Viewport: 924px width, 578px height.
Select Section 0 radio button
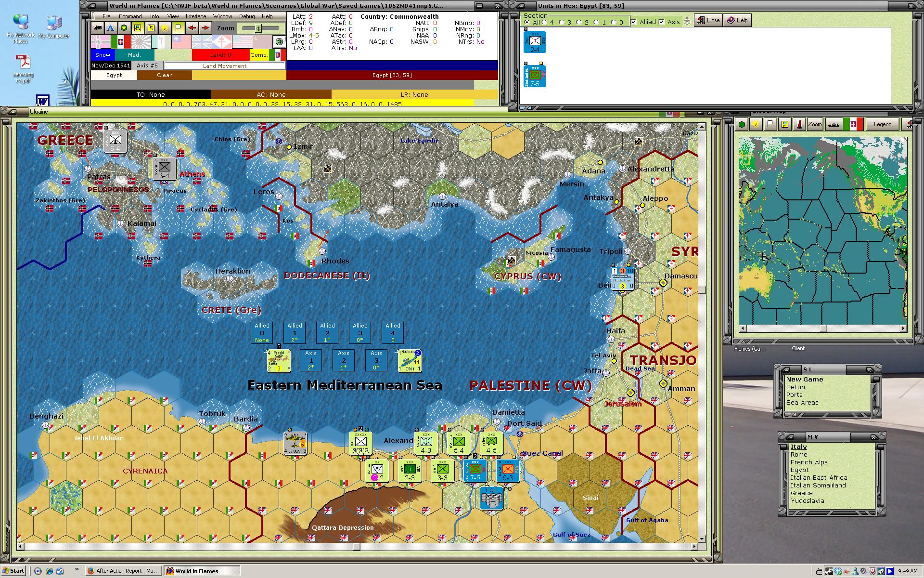pyautogui.click(x=614, y=22)
